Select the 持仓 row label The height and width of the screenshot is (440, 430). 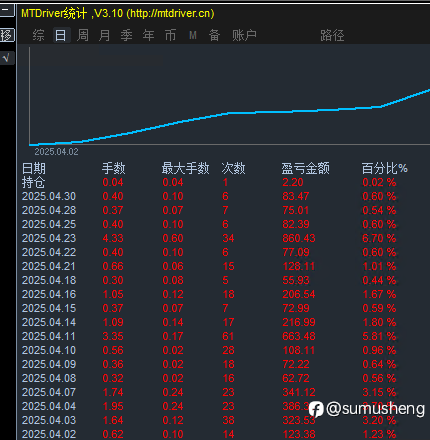click(33, 182)
